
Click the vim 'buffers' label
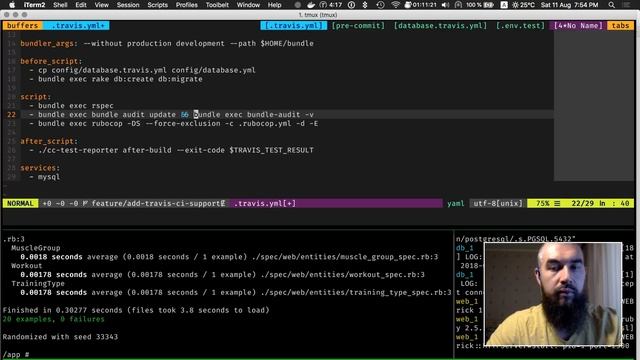click(x=22, y=25)
